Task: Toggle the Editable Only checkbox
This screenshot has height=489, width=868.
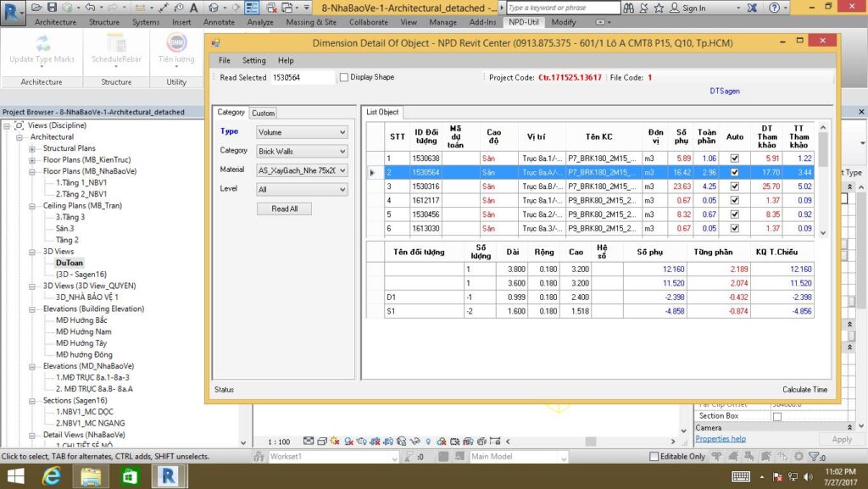Action: 654,457
